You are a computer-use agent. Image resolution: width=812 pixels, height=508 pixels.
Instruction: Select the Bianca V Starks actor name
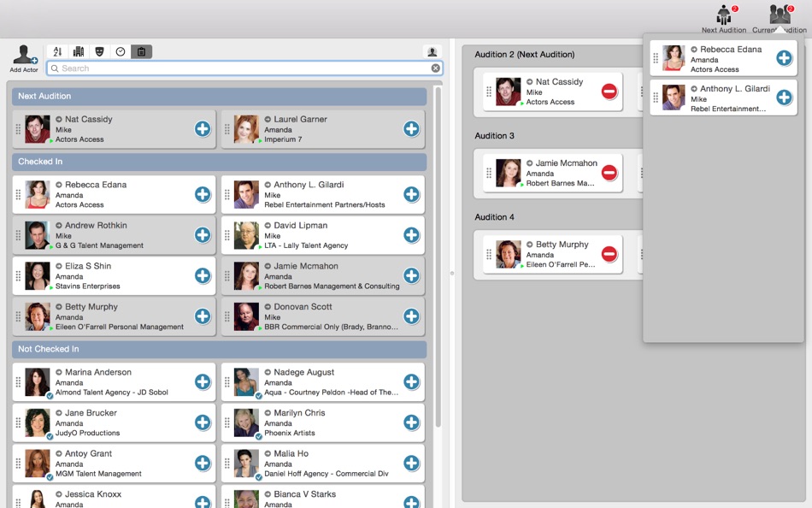(304, 494)
